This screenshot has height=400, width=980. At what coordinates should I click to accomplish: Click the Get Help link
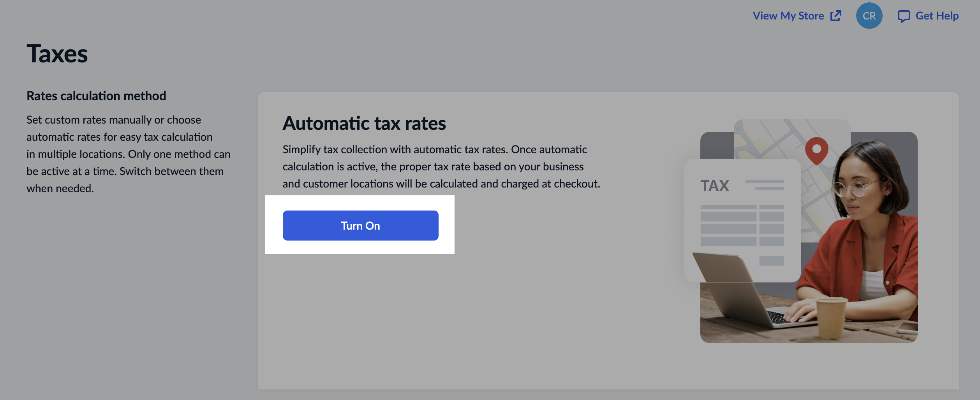[937, 16]
